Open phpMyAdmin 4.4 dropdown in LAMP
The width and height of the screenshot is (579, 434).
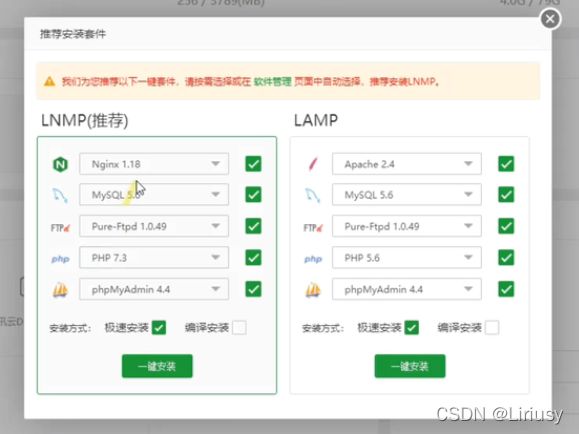coord(407,289)
